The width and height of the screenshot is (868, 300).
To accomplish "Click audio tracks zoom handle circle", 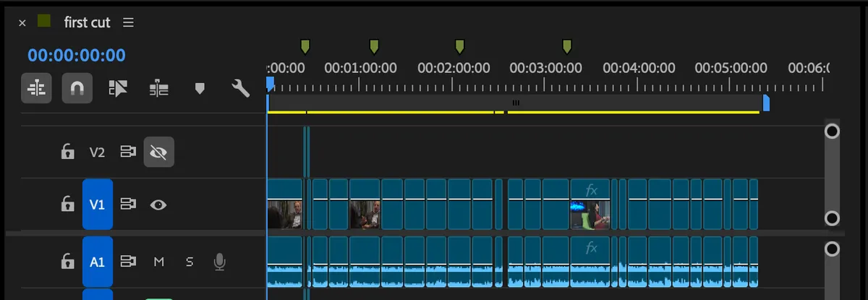I will [x=832, y=249].
